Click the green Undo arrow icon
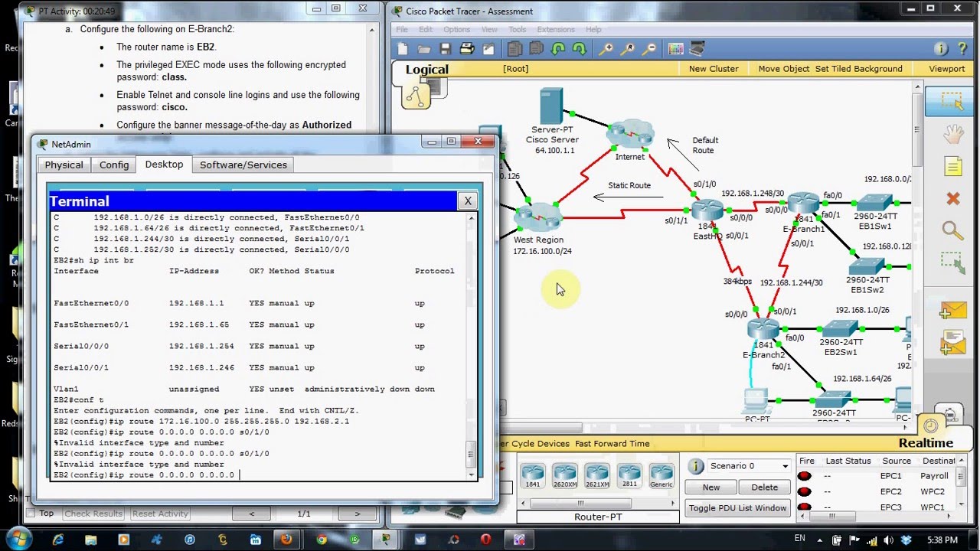This screenshot has width=980, height=551. pos(558,49)
